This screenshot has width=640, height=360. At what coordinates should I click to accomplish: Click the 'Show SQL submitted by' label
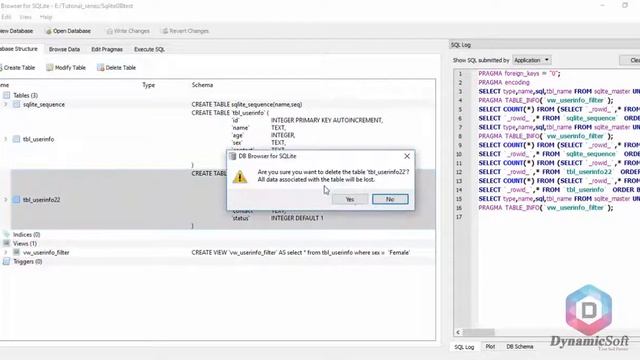[481, 60]
